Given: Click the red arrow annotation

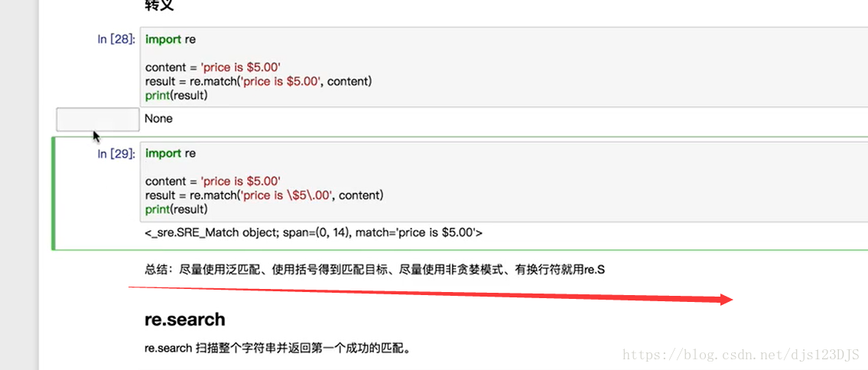Looking at the screenshot, I should [431, 294].
